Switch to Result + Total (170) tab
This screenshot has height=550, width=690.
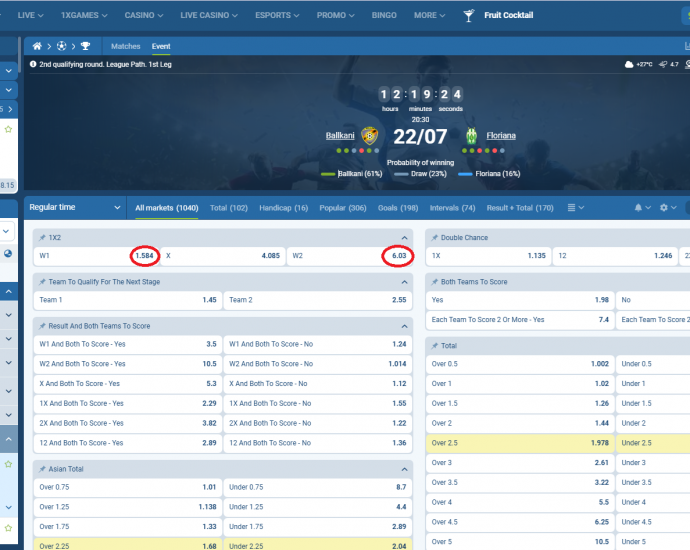520,208
